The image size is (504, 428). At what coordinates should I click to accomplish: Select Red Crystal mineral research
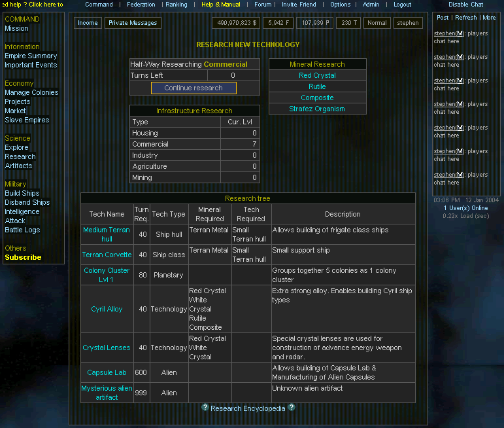coord(317,76)
